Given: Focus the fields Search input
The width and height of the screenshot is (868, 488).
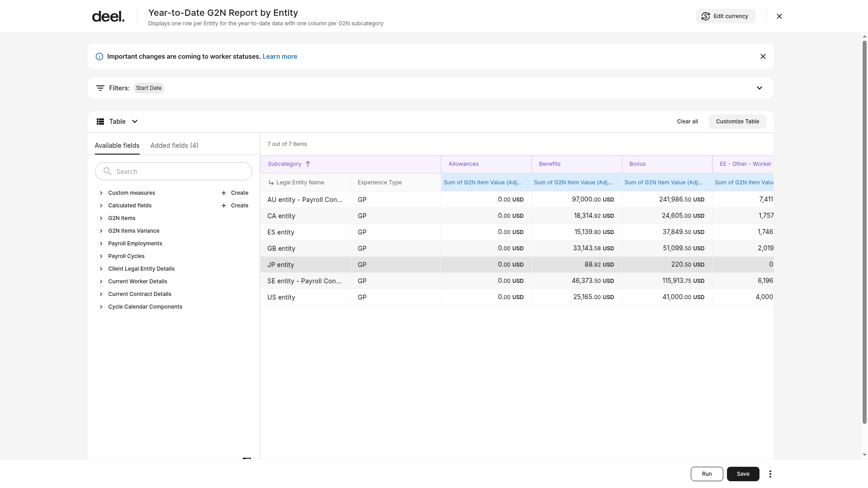Looking at the screenshot, I should [x=174, y=171].
